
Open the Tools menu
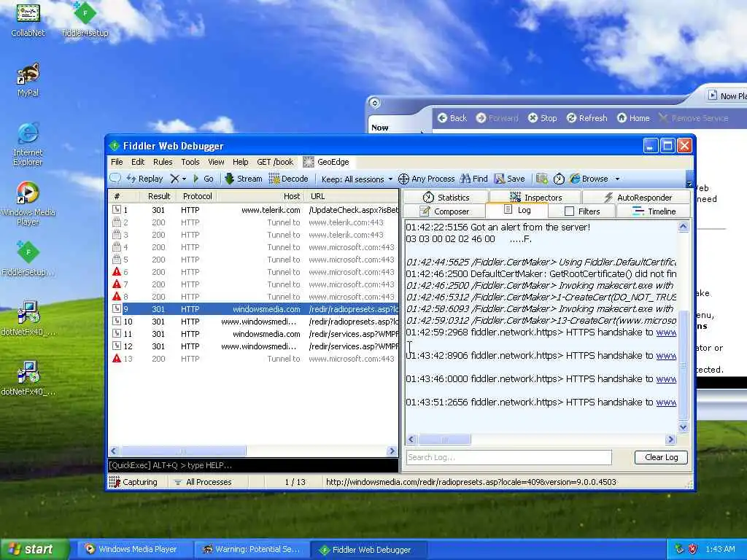[190, 162]
